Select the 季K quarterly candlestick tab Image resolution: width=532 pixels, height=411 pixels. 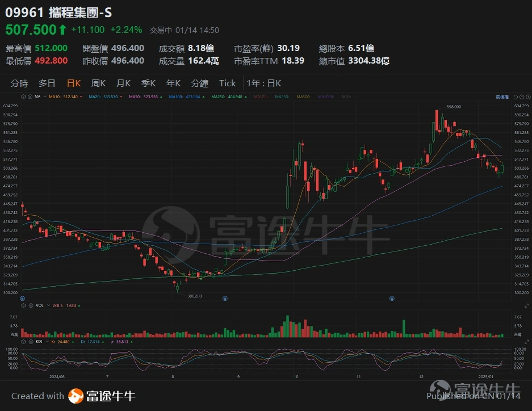[148, 83]
